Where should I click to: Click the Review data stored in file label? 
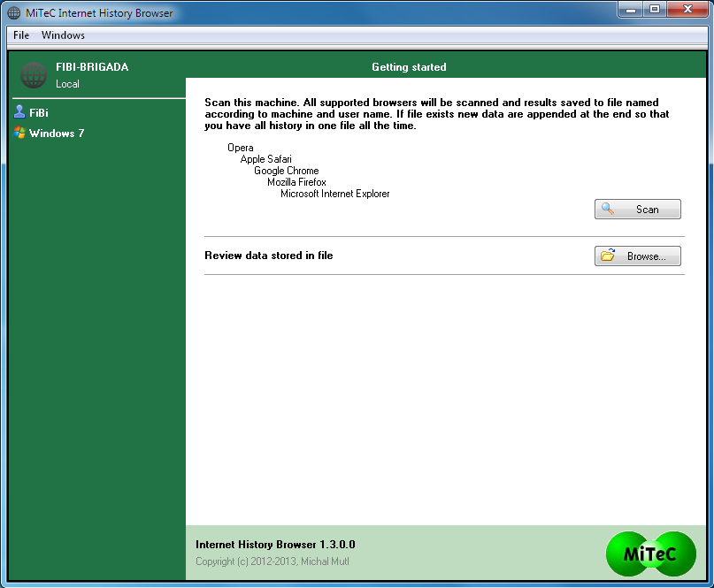point(269,256)
